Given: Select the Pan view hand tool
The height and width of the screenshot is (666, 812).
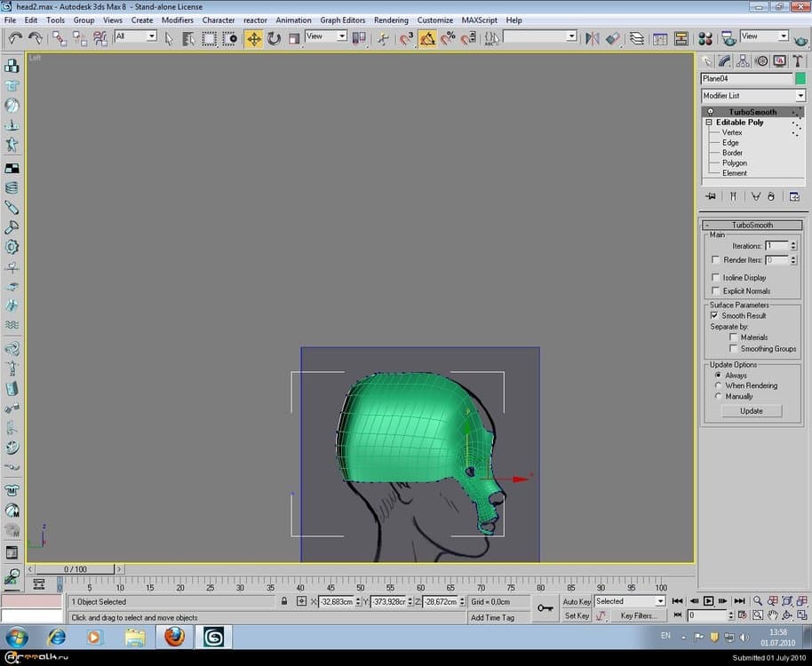Looking at the screenshot, I should coord(774,615).
